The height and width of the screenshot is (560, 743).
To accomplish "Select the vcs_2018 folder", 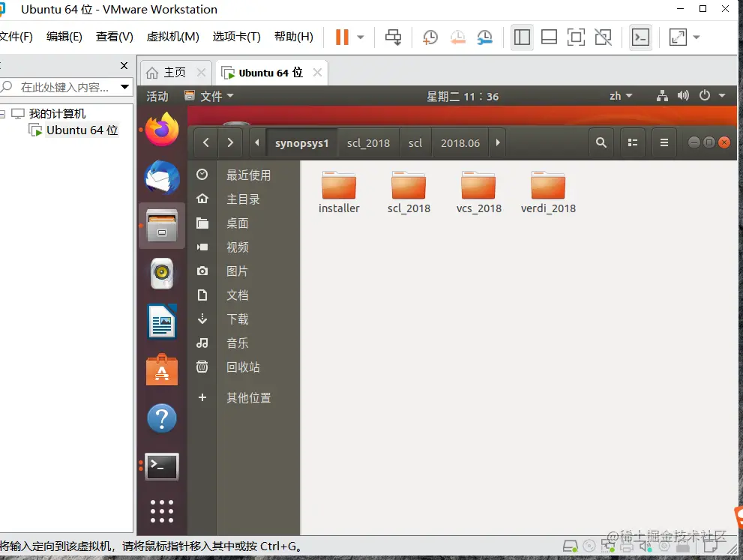I will coord(478,193).
